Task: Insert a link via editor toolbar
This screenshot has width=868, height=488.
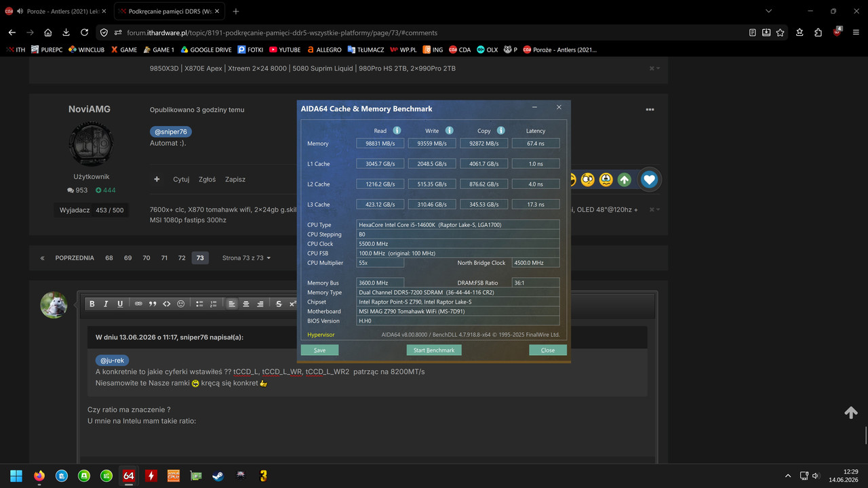Action: pyautogui.click(x=138, y=304)
